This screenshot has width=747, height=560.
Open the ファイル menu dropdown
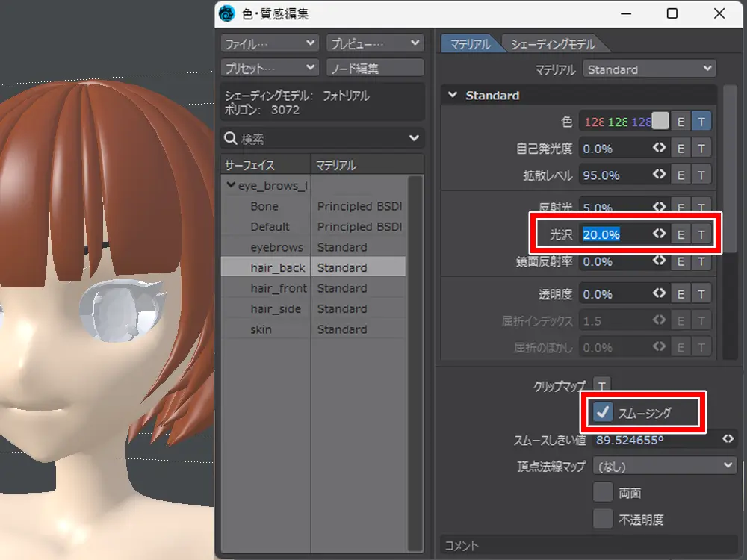(x=270, y=44)
